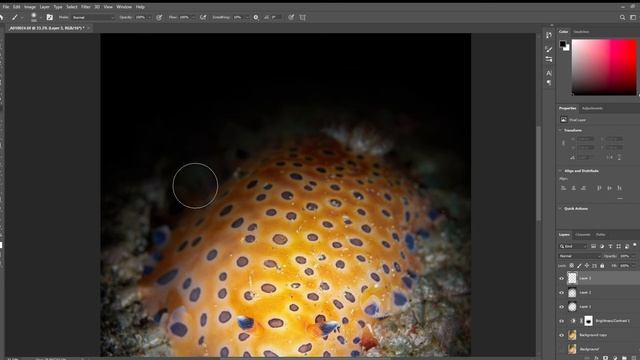Open the History panel icon

549,36
